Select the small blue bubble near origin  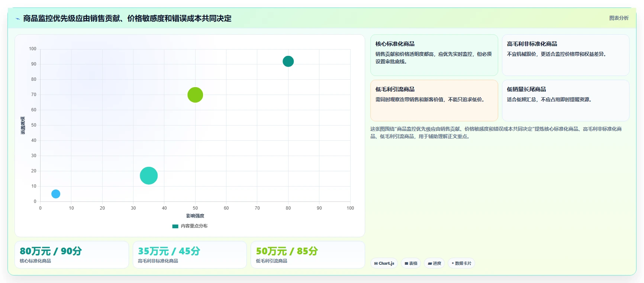coord(56,194)
